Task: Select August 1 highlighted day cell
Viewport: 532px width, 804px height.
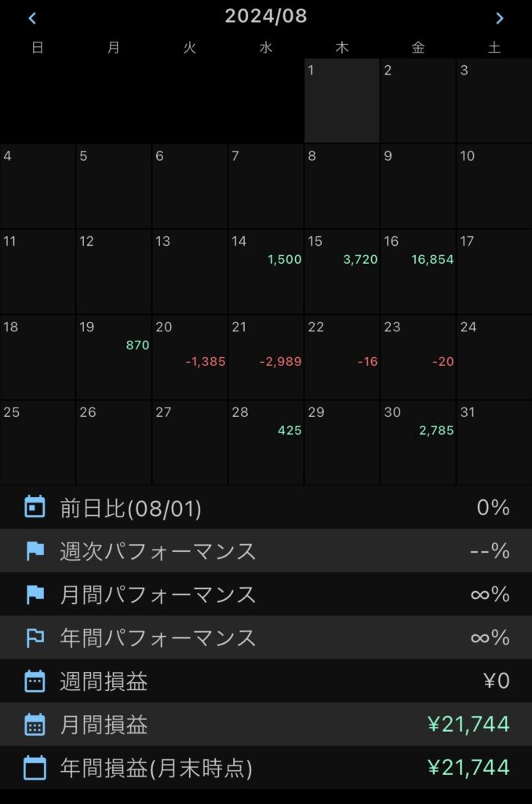Action: tap(342, 100)
